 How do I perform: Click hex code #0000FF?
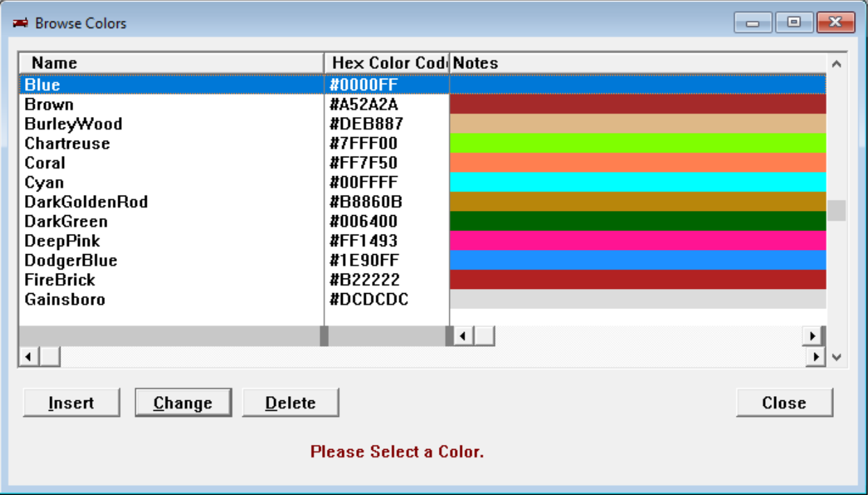click(x=363, y=85)
